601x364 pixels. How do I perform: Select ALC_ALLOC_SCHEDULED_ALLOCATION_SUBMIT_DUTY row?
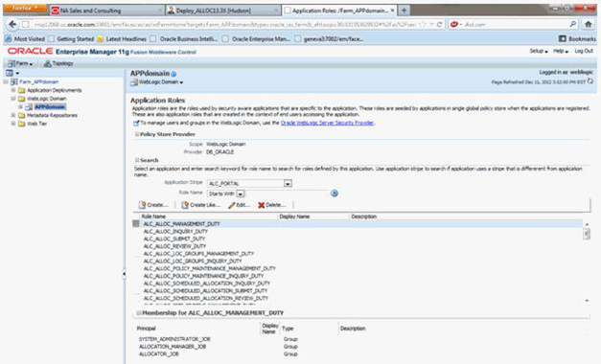tap(358, 291)
